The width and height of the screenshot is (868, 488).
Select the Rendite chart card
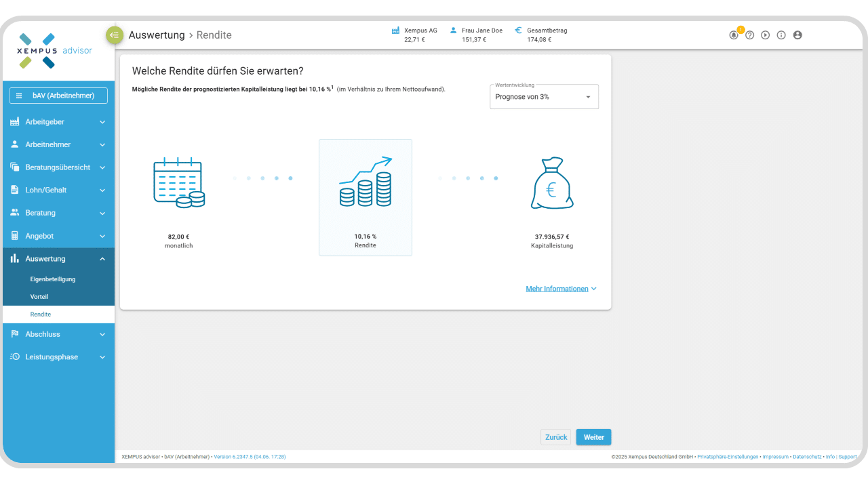point(365,197)
